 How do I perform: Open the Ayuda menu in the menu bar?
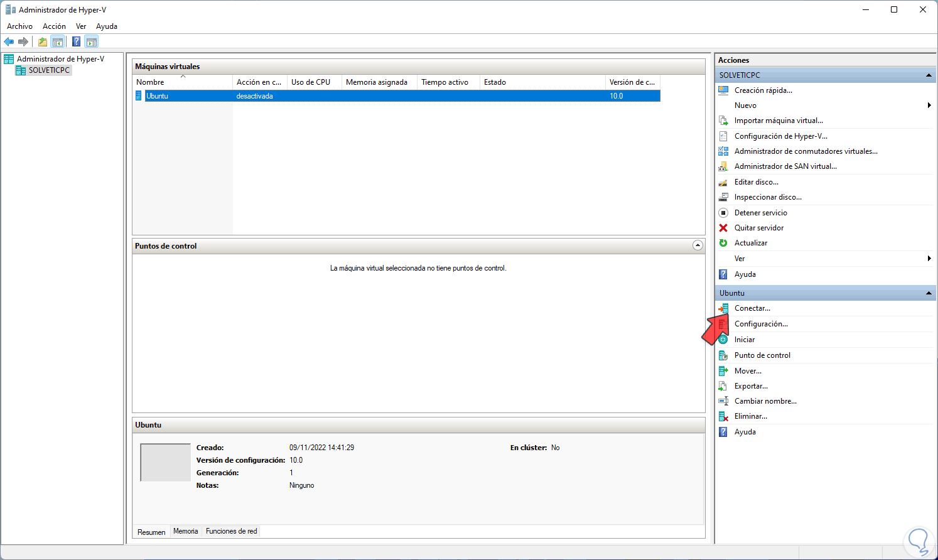(107, 26)
